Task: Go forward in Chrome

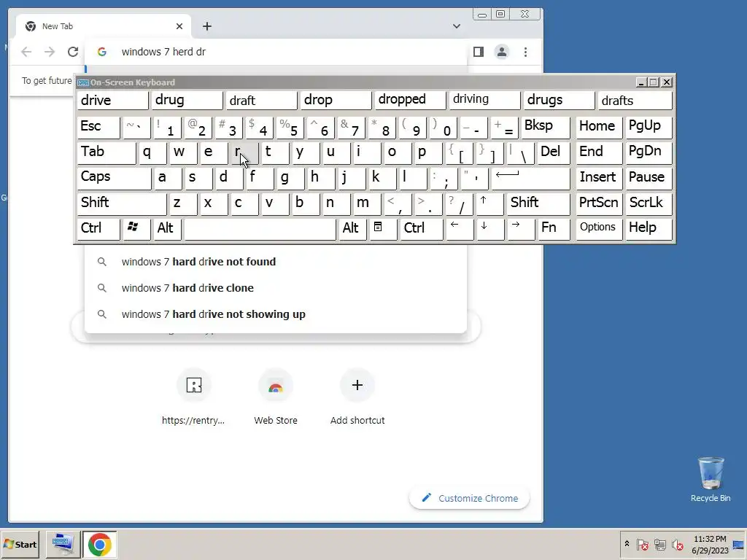Action: tap(50, 52)
